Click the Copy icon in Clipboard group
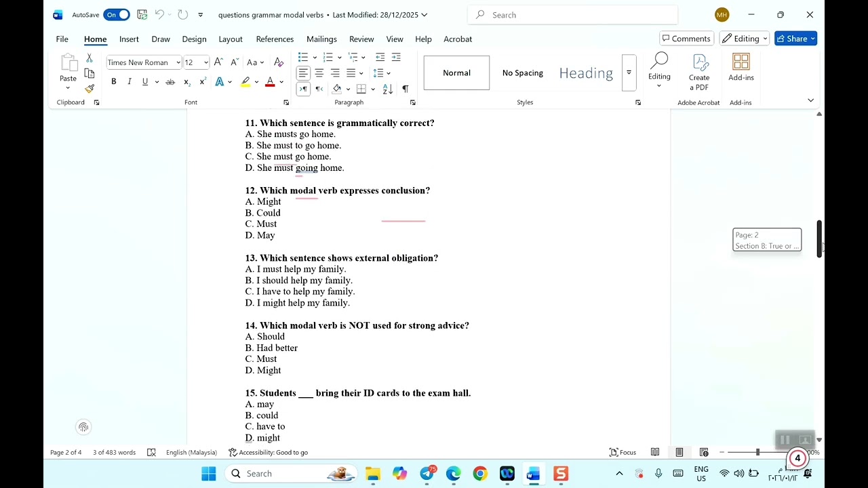The height and width of the screenshot is (488, 868). [x=89, y=73]
